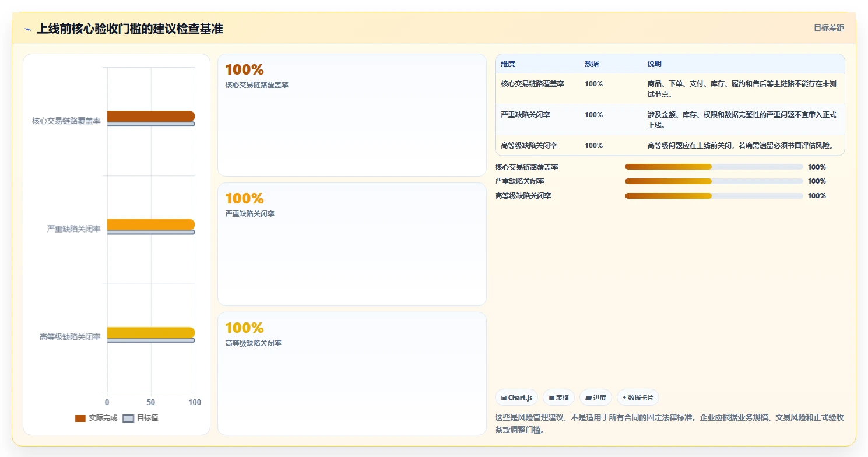Select the 严重缺陷关闭率 caption in second data card

pos(249,214)
